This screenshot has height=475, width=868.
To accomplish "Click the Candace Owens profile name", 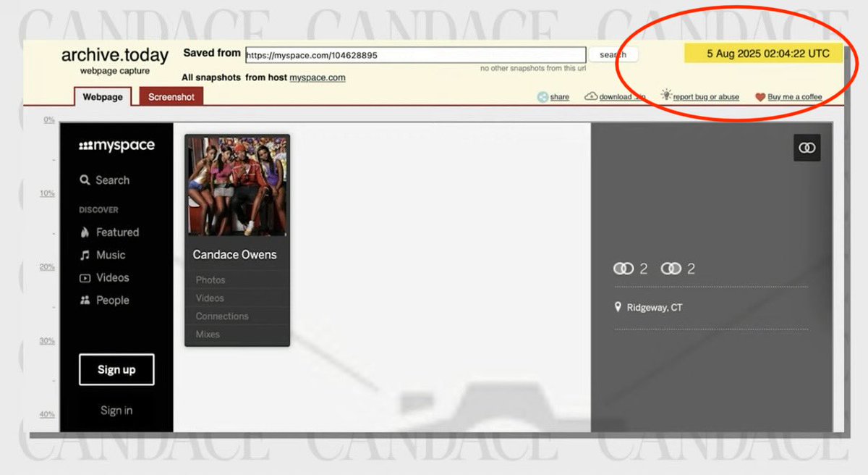I will (x=234, y=255).
